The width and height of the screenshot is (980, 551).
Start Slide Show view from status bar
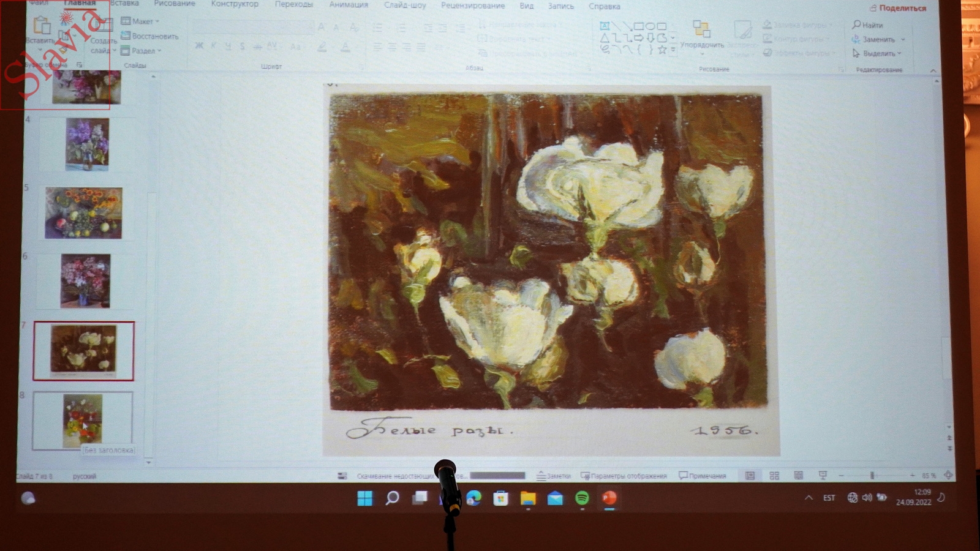point(823,476)
